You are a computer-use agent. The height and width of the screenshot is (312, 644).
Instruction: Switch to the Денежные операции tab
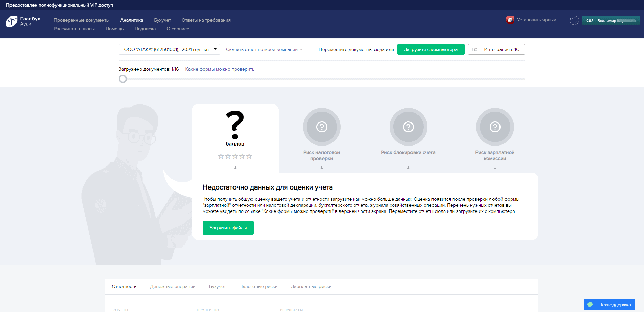coord(173,286)
